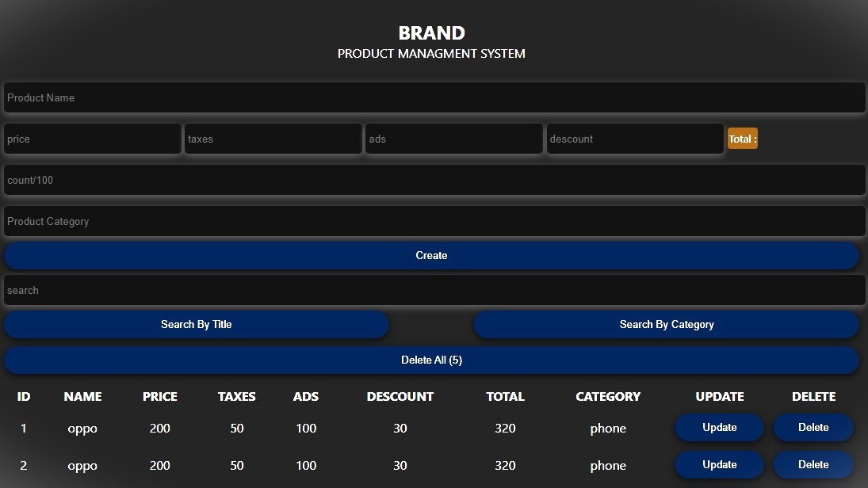
Task: Click the taxes input box
Action: [273, 139]
